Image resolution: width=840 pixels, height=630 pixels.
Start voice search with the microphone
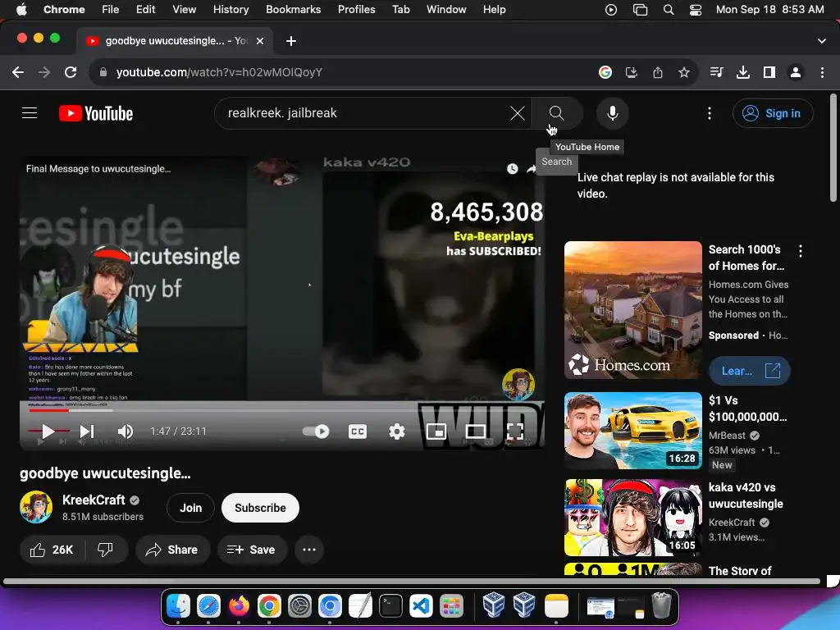612,113
